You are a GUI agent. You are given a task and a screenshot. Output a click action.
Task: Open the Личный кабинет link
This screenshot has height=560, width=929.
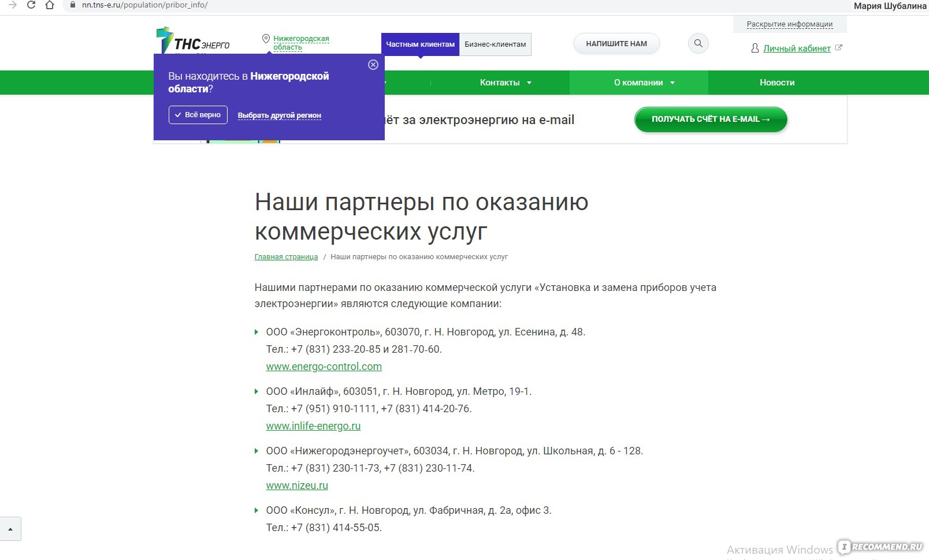797,48
